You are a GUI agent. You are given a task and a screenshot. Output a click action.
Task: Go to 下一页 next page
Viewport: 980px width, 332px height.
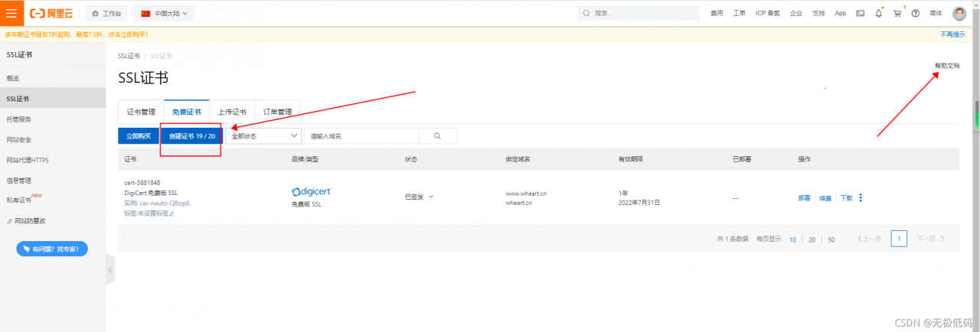click(x=931, y=239)
